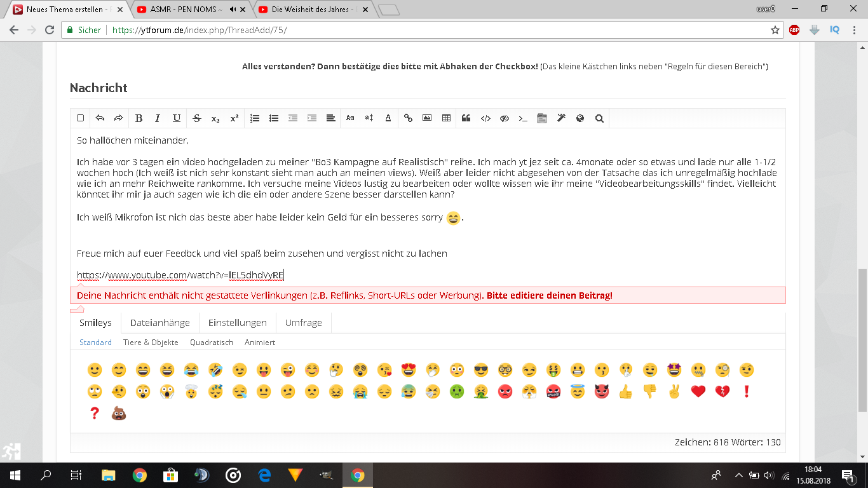868x488 pixels.
Task: Insert a numbered list
Action: pyautogui.click(x=255, y=118)
